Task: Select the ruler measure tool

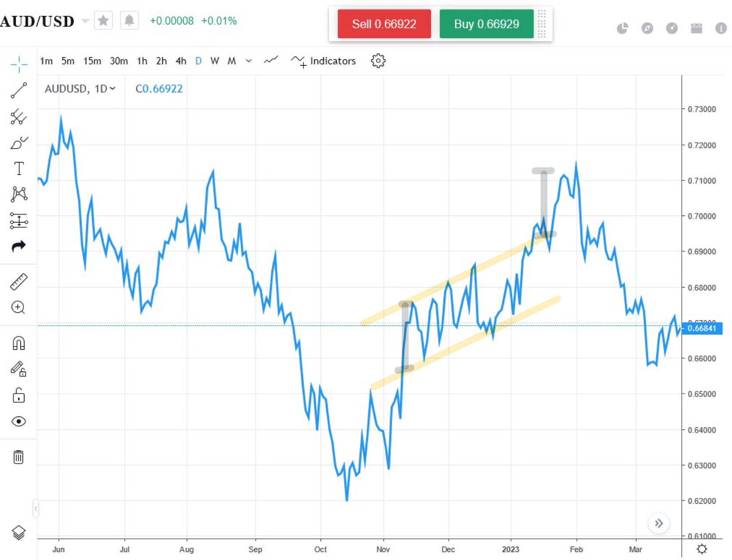Action: click(18, 282)
